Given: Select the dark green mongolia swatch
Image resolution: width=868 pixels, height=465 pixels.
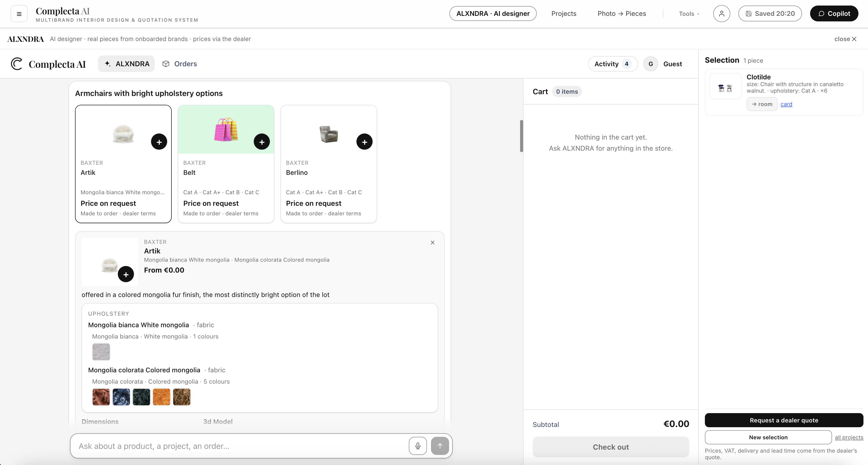Looking at the screenshot, I should click(x=141, y=397).
